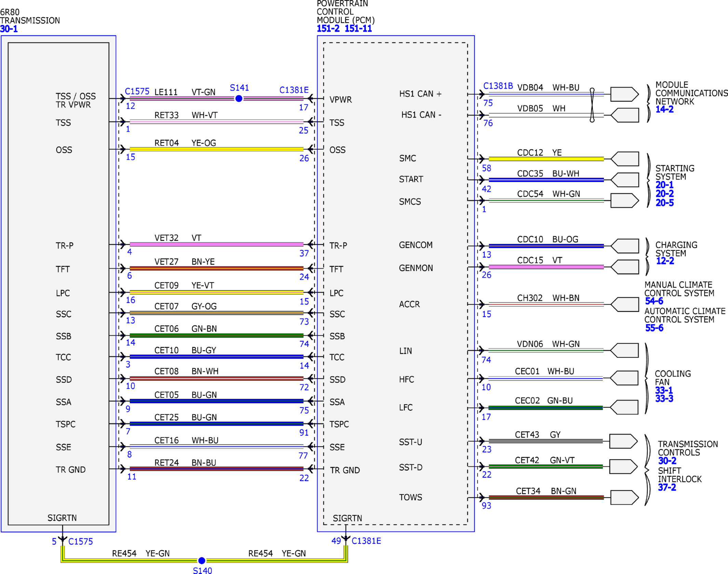Open Starting System page 20-2
Screen dimensions: 728x574
(664, 194)
